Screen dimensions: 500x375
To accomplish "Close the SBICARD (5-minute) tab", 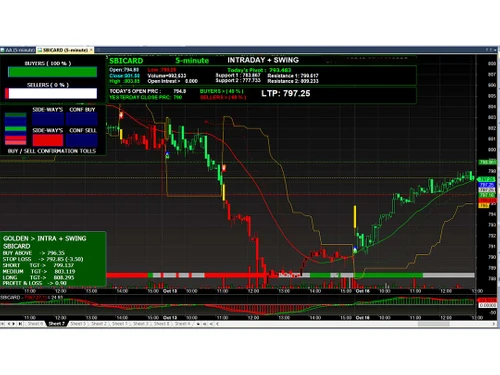I will (91, 50).
